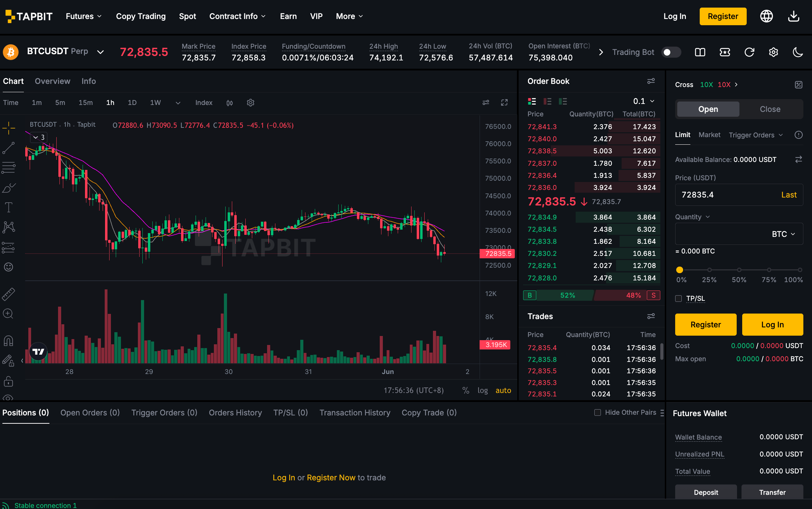Viewport: 812px width, 509px height.
Task: Click the Register Now link
Action: [331, 478]
